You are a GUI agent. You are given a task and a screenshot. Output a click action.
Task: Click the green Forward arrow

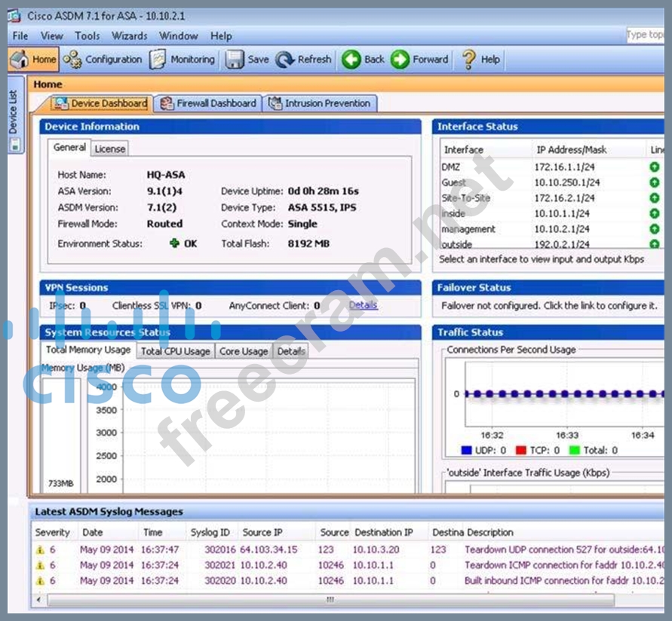(400, 60)
